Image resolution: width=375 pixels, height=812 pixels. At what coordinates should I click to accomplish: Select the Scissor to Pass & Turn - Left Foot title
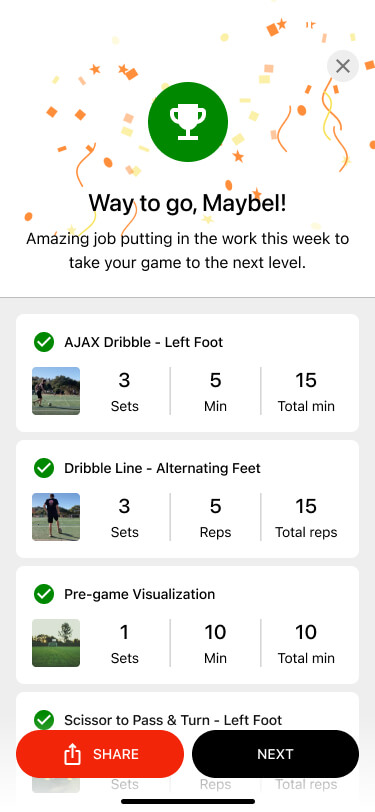[x=173, y=720]
